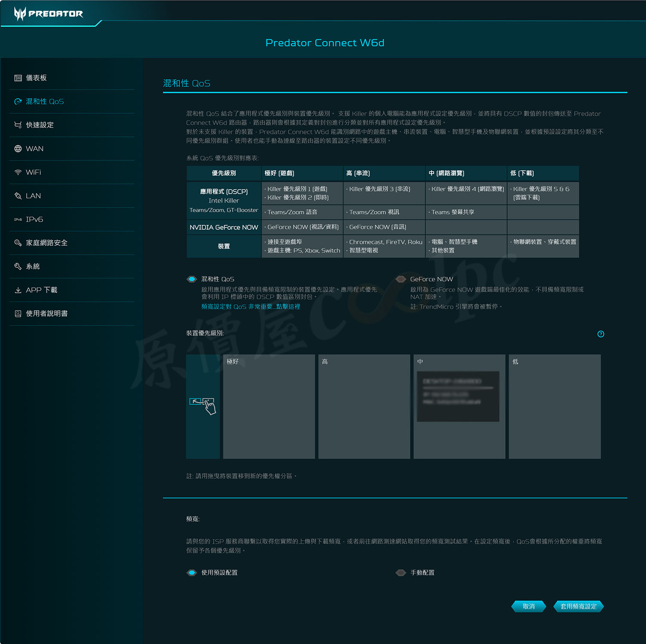
Task: Click the Predator Connect W6d title
Action: pyautogui.click(x=325, y=43)
